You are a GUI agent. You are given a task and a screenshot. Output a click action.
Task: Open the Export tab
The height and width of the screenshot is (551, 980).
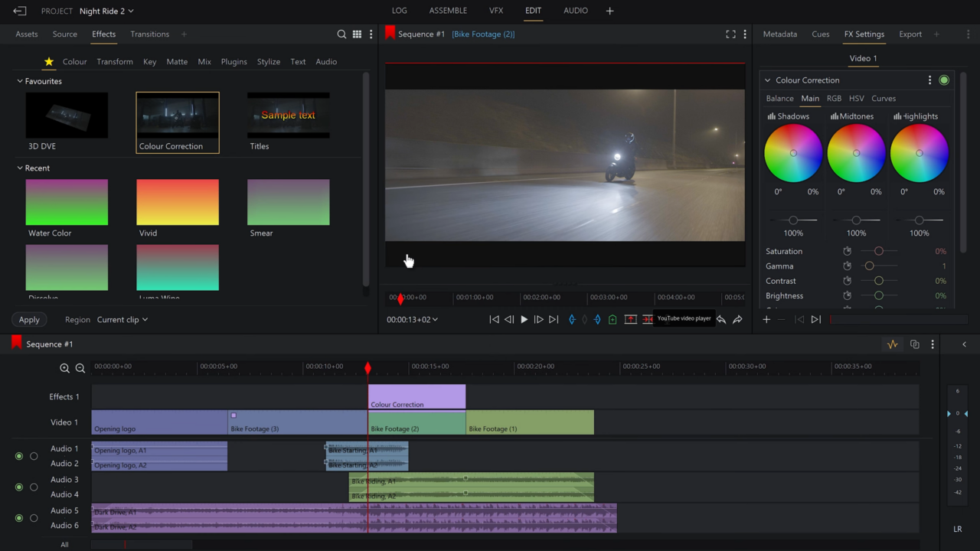click(910, 34)
